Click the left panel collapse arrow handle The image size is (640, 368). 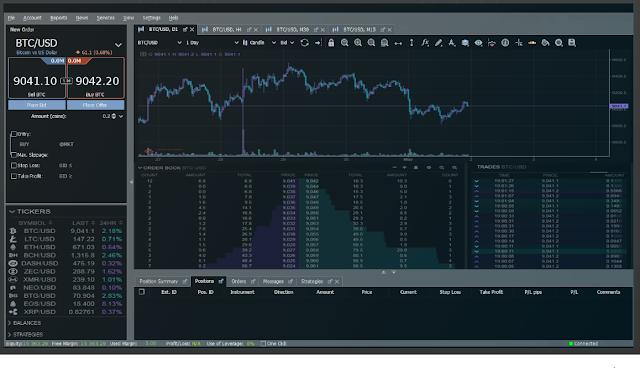(131, 182)
